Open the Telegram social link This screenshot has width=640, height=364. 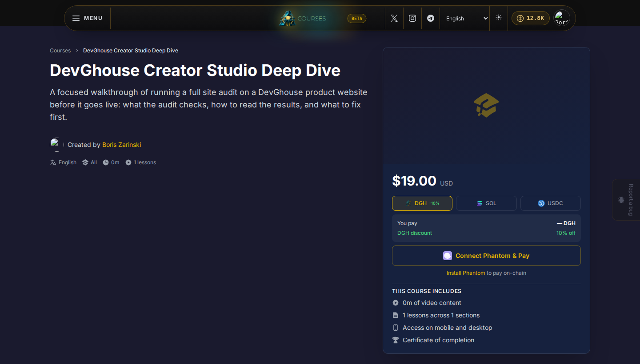[x=431, y=18]
